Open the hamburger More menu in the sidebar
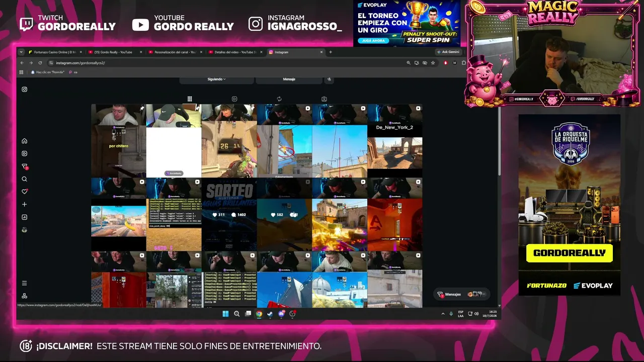 click(x=24, y=283)
